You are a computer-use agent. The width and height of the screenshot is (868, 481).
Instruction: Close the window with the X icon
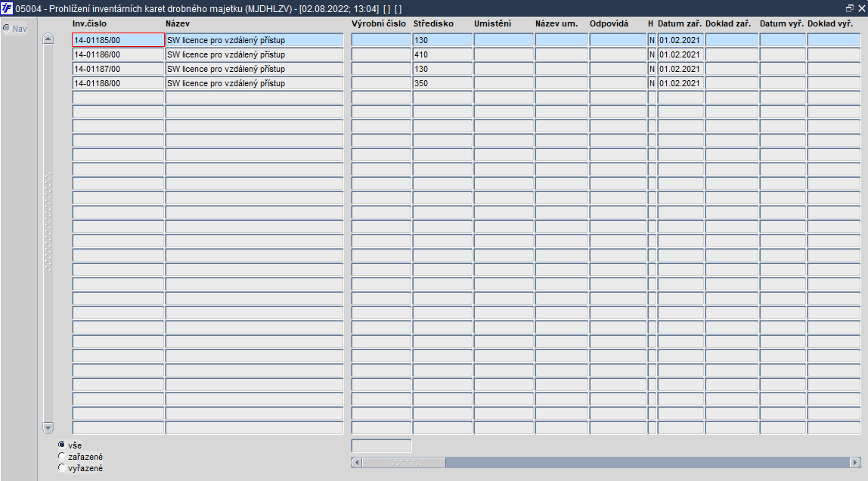pyautogui.click(x=861, y=8)
